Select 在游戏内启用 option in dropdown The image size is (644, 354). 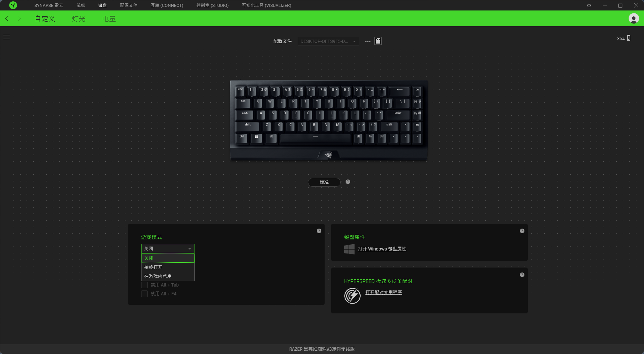coord(168,276)
